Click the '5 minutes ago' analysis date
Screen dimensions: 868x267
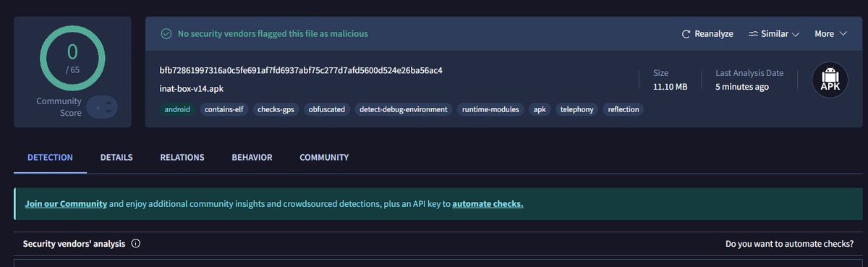742,87
